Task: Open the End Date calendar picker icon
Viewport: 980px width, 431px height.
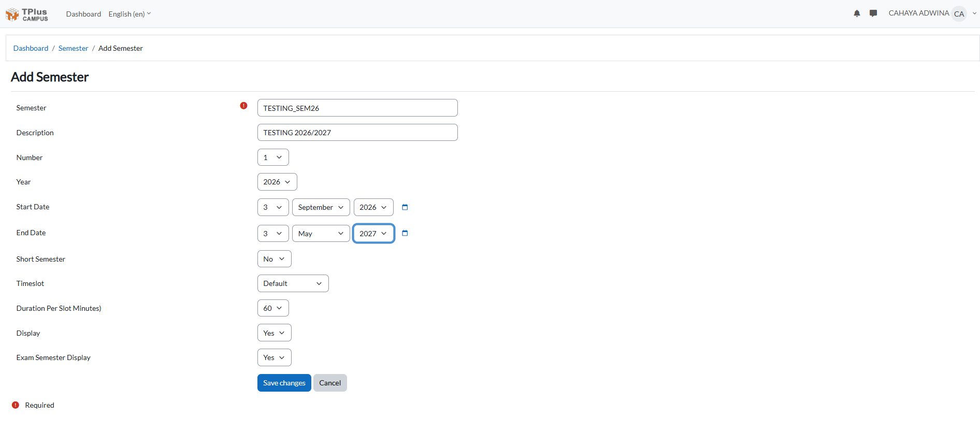Action: pos(405,233)
